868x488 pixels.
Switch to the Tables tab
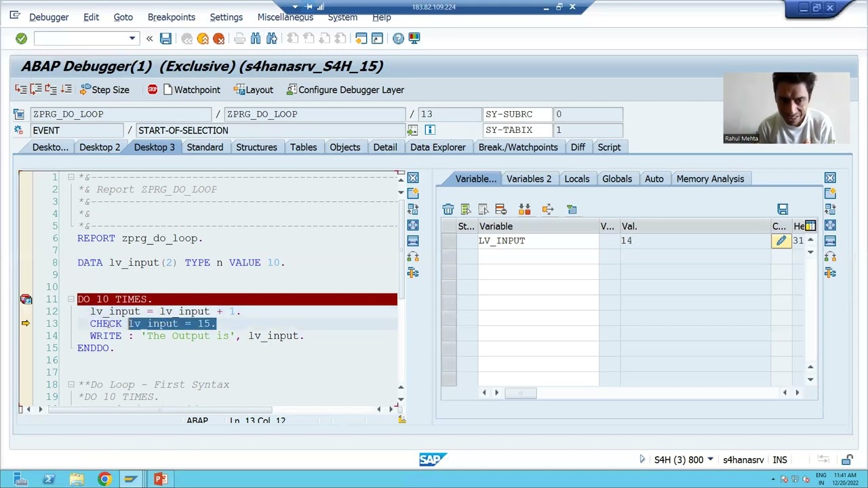(303, 147)
